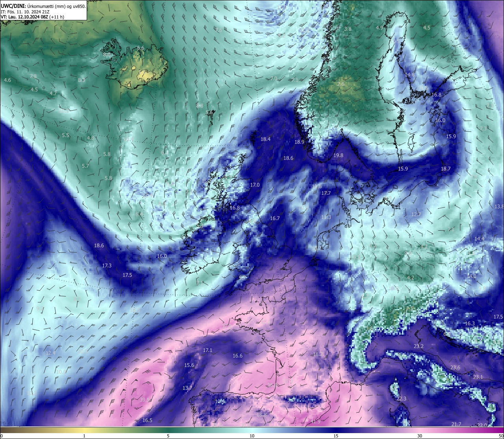Click the 7.8 value on the map
The width and height of the screenshot is (504, 439).
(33, 76)
